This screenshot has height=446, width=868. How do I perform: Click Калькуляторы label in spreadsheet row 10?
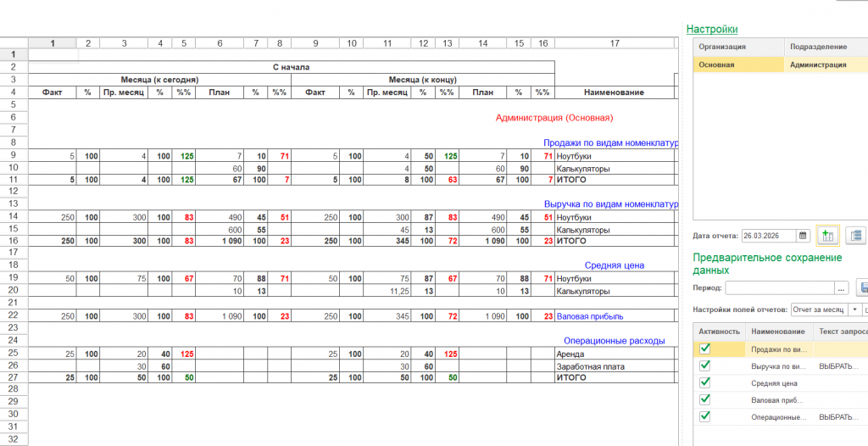[x=583, y=169]
